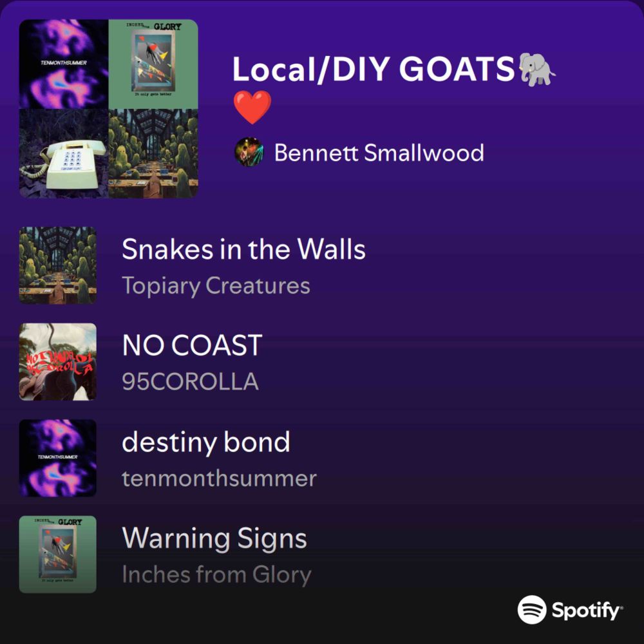Click the Bennett Smallwood profile avatar
The width and height of the screenshot is (644, 644).
[x=249, y=152]
